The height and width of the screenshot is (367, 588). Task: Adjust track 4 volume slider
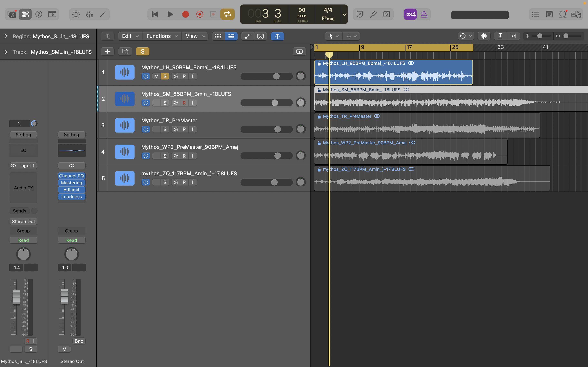click(277, 156)
